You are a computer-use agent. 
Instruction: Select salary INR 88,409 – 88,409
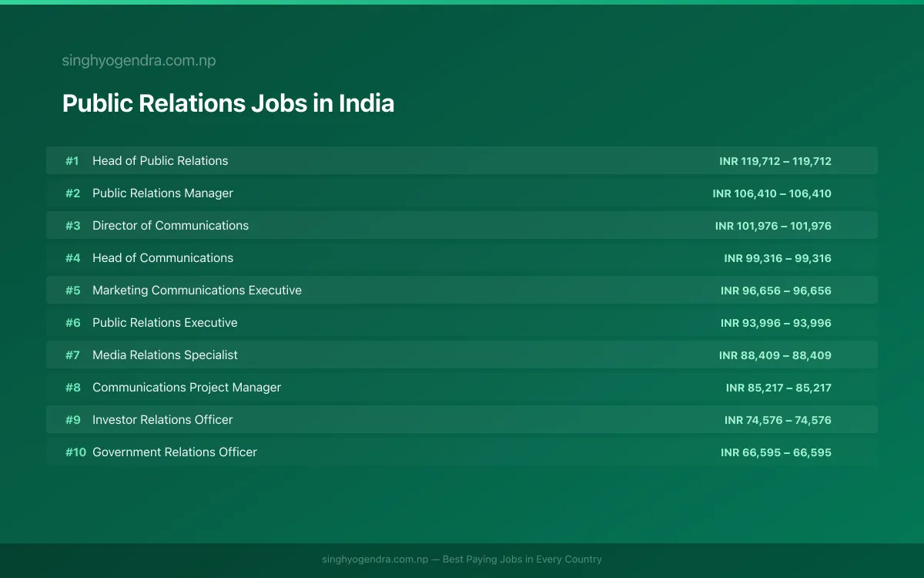(775, 355)
